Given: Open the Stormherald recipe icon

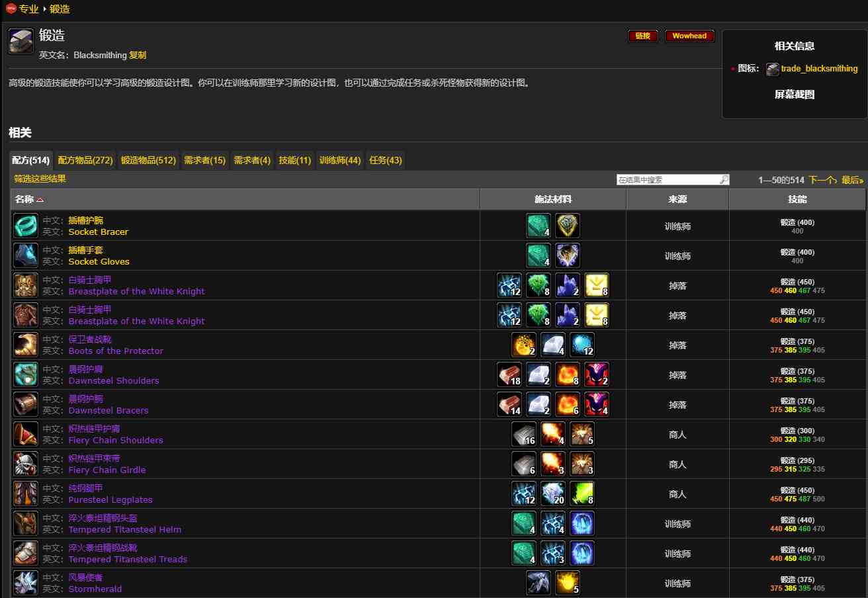Looking at the screenshot, I should coord(26,583).
